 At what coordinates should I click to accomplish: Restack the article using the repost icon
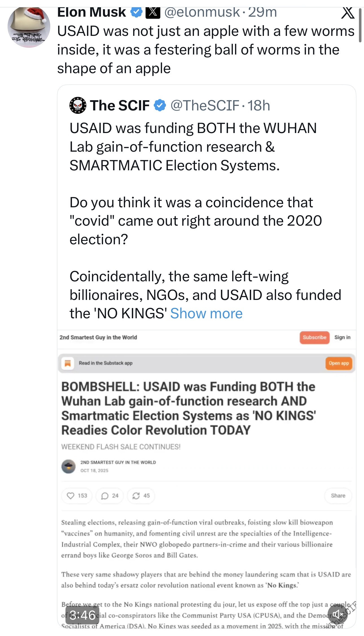click(136, 496)
